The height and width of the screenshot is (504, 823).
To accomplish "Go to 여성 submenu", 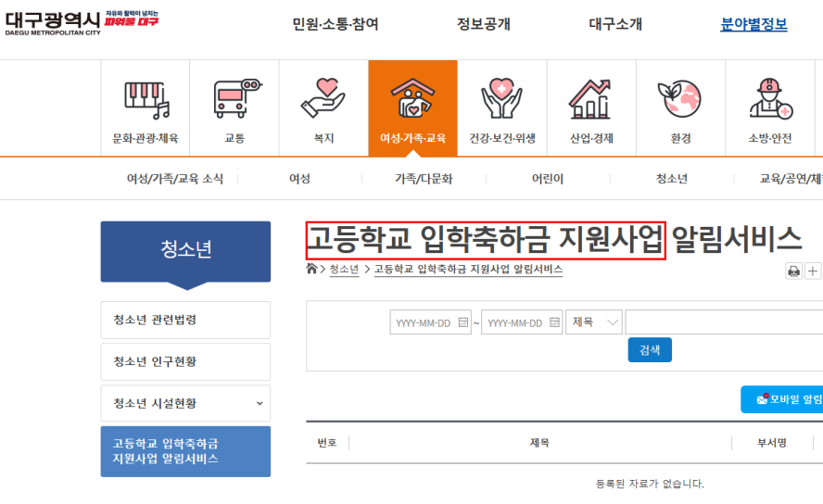I will tap(299, 179).
